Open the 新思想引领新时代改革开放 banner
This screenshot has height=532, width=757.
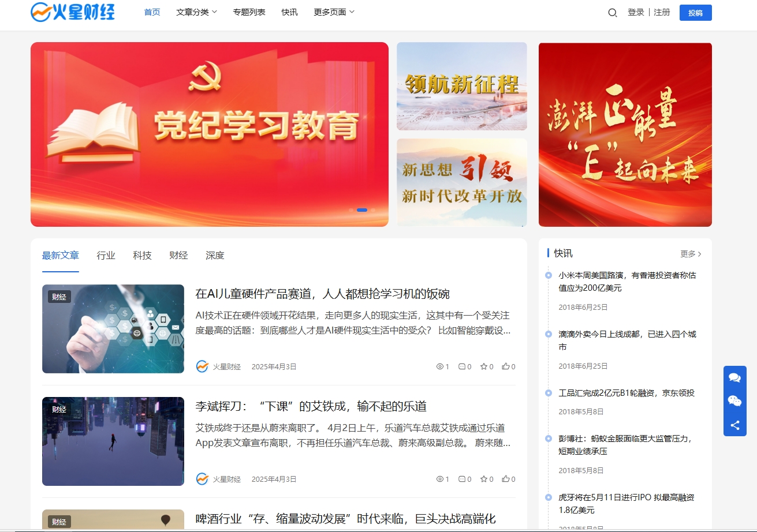point(462,183)
